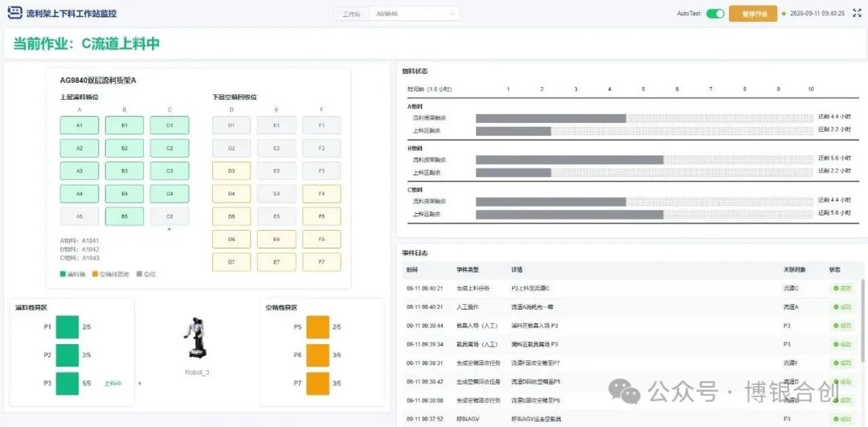Screen dimensions: 868x427
Task: Select yellow slot D7 on lower layer
Action: tap(231, 262)
